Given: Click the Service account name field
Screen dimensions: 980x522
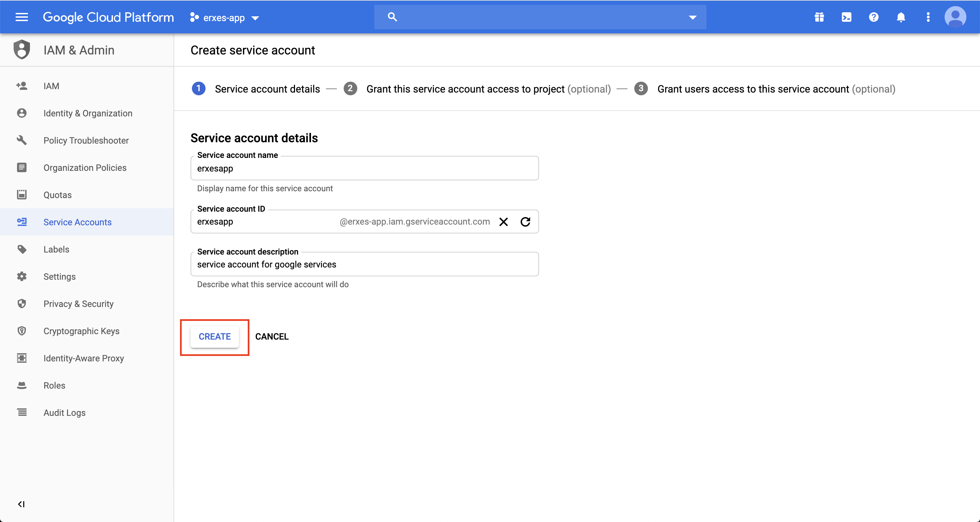Looking at the screenshot, I should tap(364, 168).
